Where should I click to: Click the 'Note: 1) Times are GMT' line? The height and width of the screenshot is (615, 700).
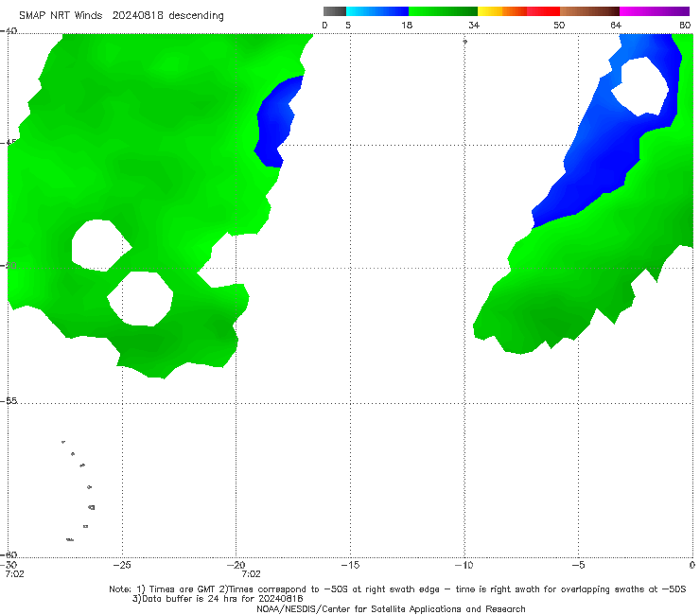point(397,589)
